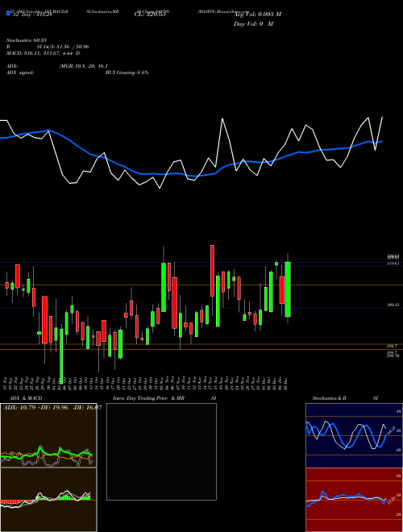The width and height of the screenshot is (403, 532).
Task: Click the '(MGR) 10.8, 20, 16.1' ADX values
Action: (x=84, y=66)
